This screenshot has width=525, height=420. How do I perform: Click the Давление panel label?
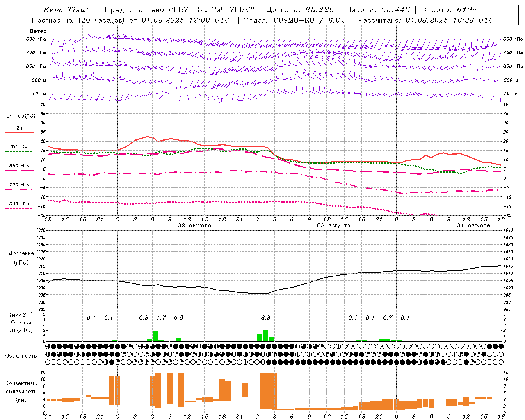click(x=21, y=253)
